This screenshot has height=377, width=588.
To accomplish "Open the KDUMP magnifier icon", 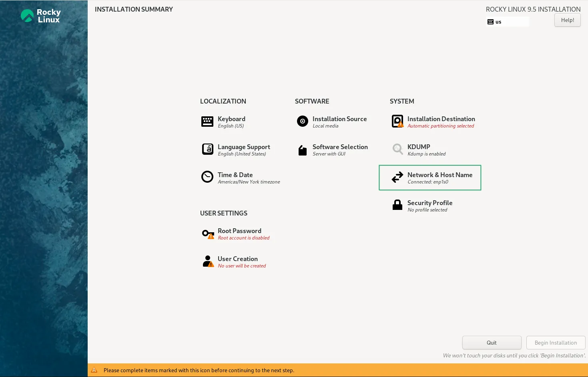I will (x=397, y=149).
